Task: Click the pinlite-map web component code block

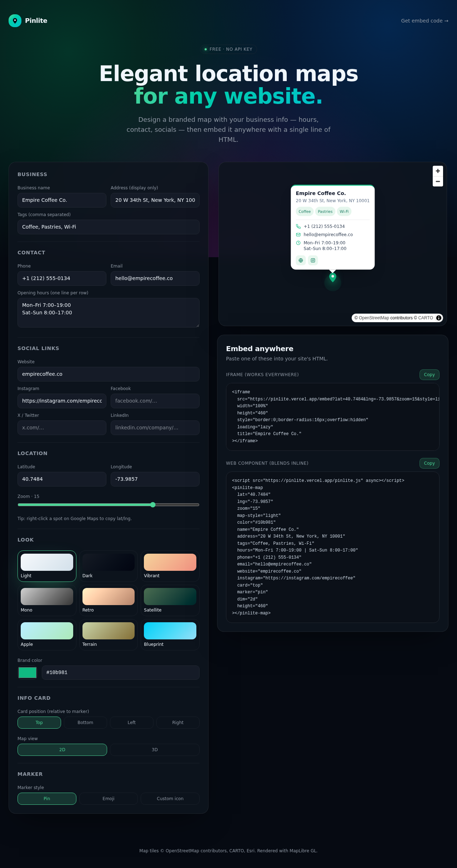Action: pyautogui.click(x=333, y=547)
